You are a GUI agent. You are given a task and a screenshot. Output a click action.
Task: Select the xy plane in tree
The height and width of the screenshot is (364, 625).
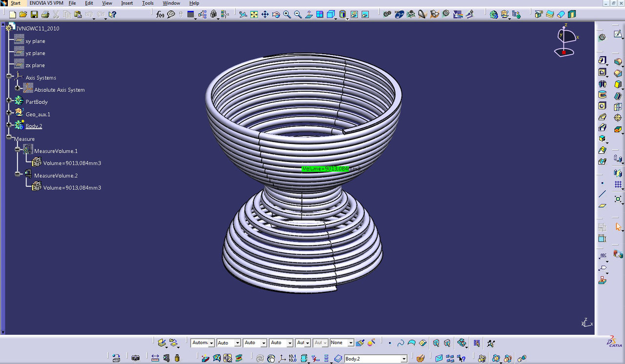(35, 41)
